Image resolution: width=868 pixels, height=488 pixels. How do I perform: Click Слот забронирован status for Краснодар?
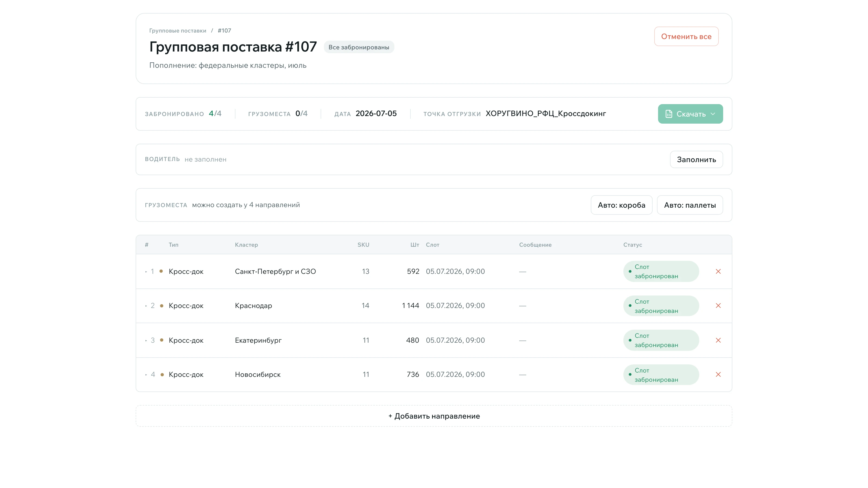(661, 306)
